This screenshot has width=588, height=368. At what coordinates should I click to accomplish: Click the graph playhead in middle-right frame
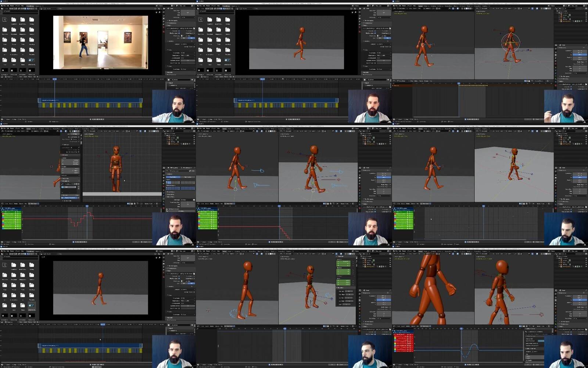click(x=484, y=206)
